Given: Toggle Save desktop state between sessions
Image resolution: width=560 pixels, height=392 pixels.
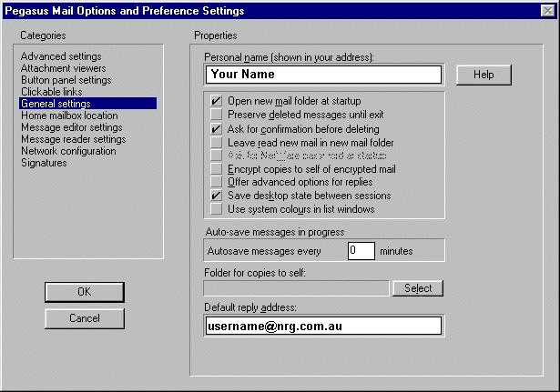Looking at the screenshot, I should [x=216, y=196].
